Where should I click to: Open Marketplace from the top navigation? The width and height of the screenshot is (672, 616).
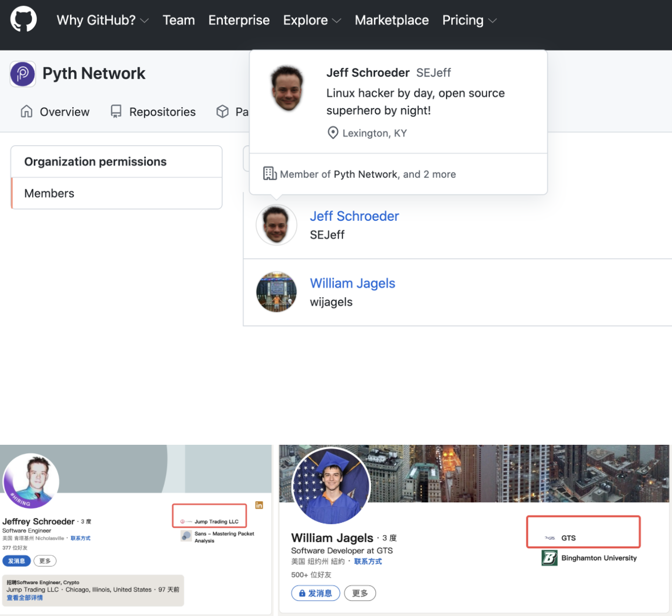pos(391,20)
